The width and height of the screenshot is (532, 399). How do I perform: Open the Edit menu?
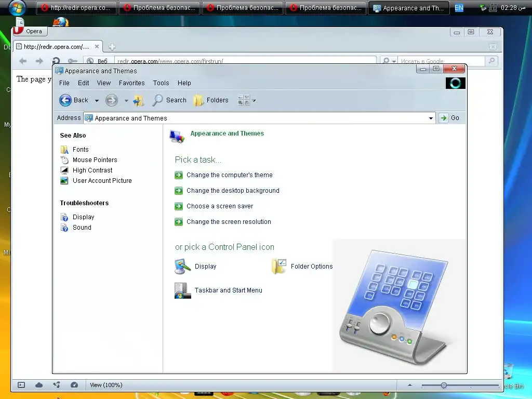[83, 83]
